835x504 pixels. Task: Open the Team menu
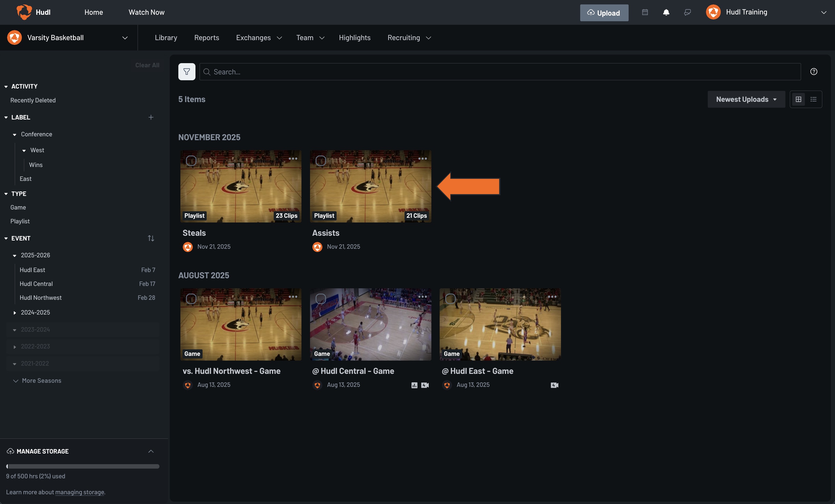[310, 37]
